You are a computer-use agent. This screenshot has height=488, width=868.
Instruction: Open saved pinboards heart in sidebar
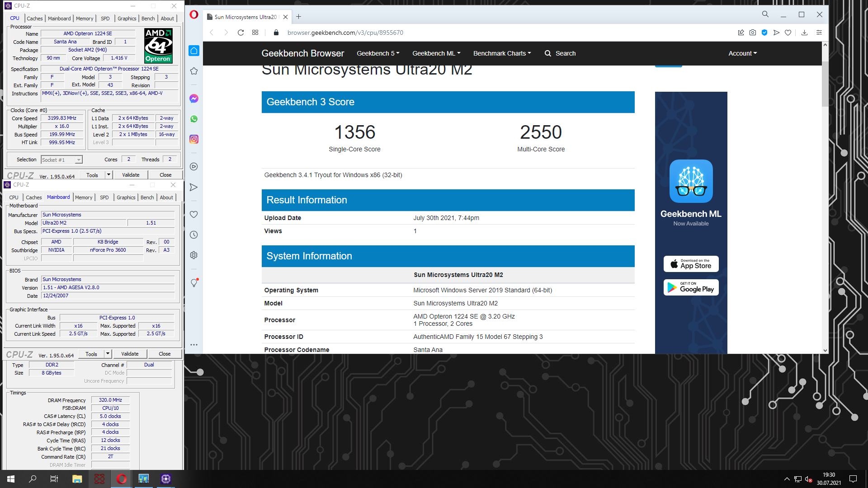pos(194,214)
